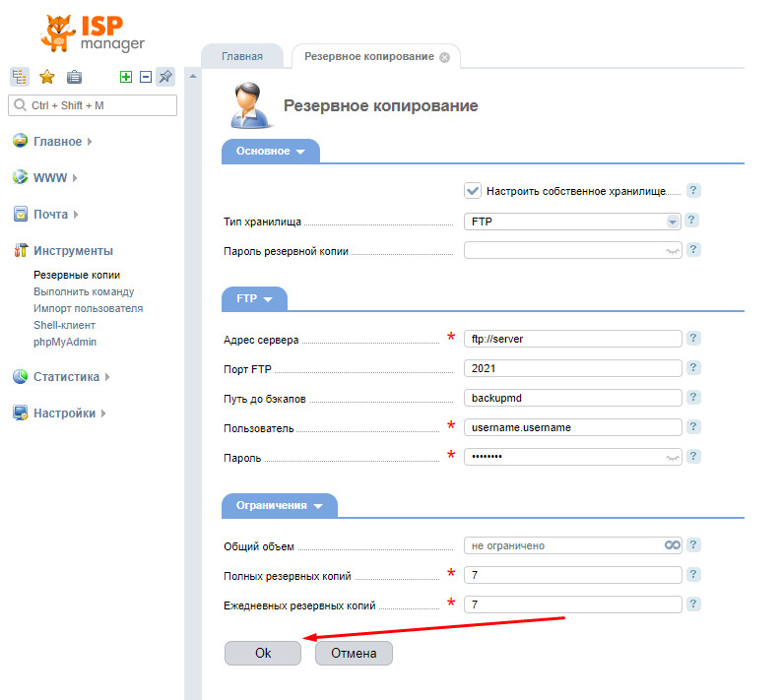Click the Адрес сервера field

coord(572,339)
